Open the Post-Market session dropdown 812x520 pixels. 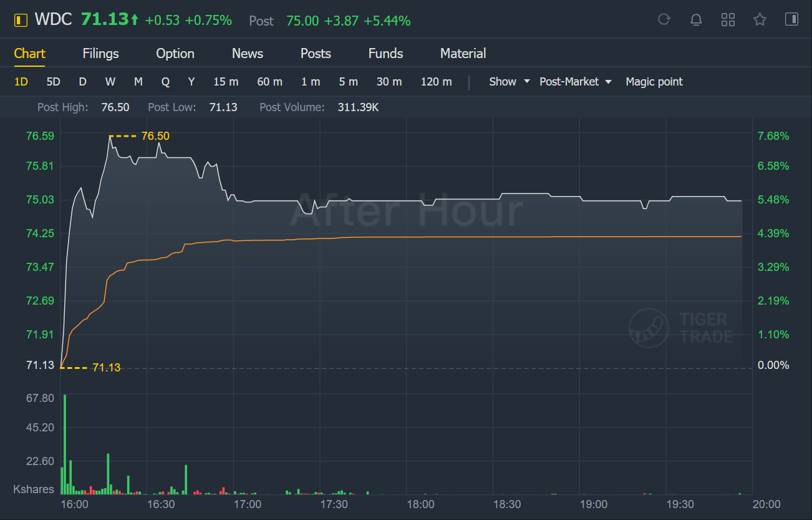tap(576, 82)
